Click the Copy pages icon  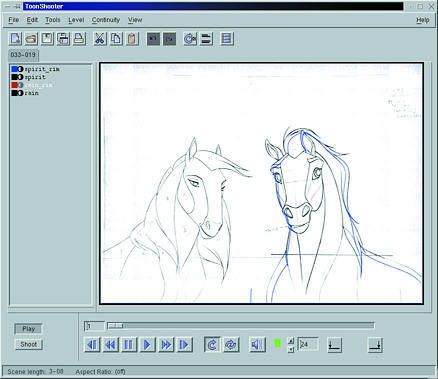pos(116,39)
